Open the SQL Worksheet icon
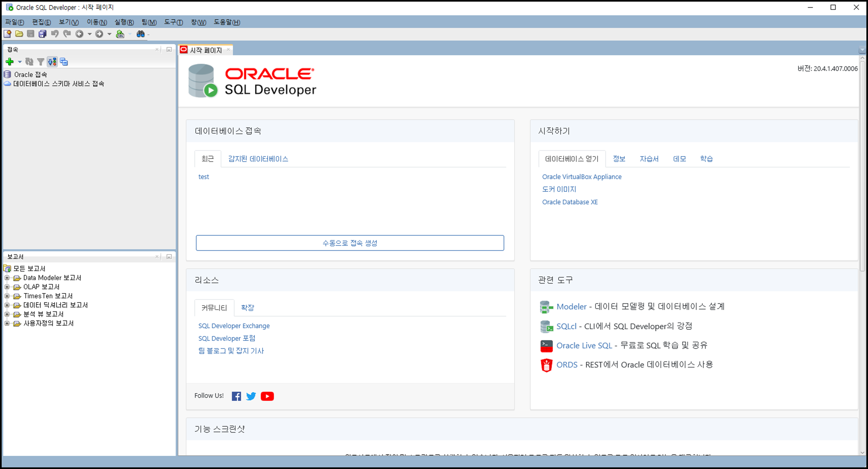The image size is (868, 469). click(120, 34)
